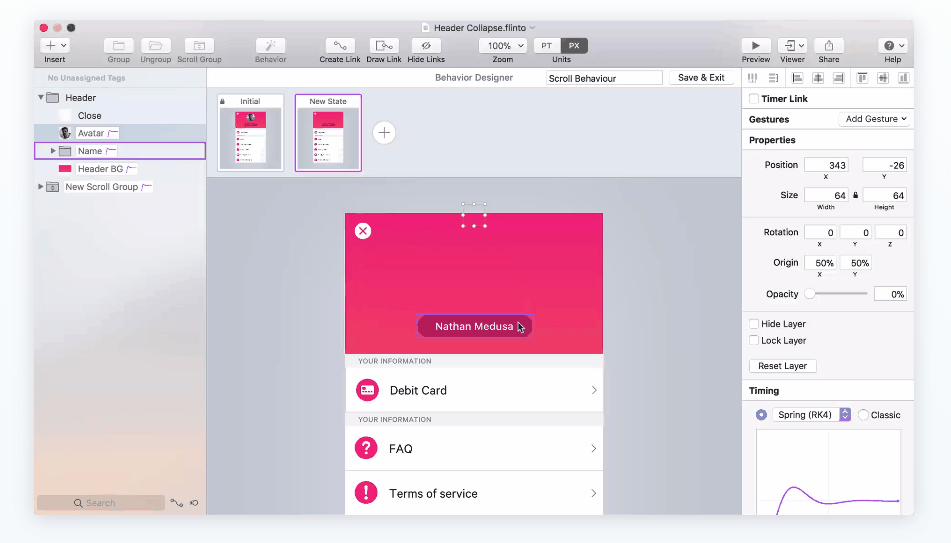Open the Share toolbar icon
This screenshot has height=543, width=951.
[828, 46]
